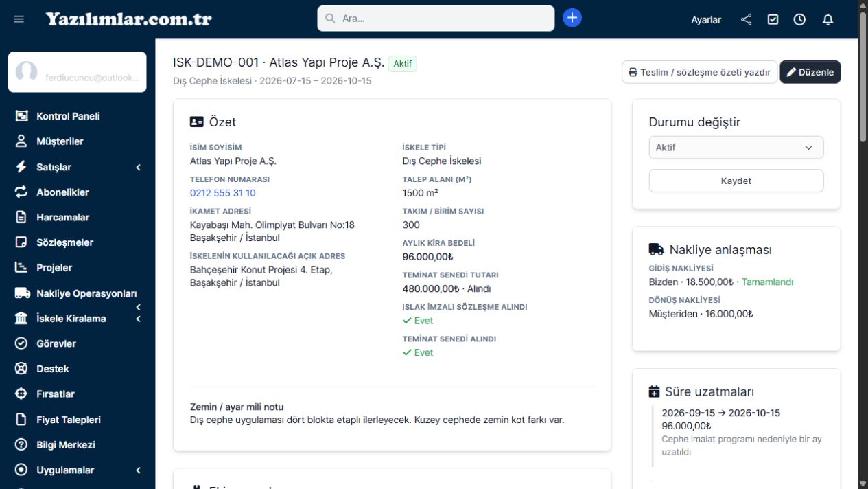Open the checkmark tasks icon in header
This screenshot has height=489, width=868.
point(773,19)
